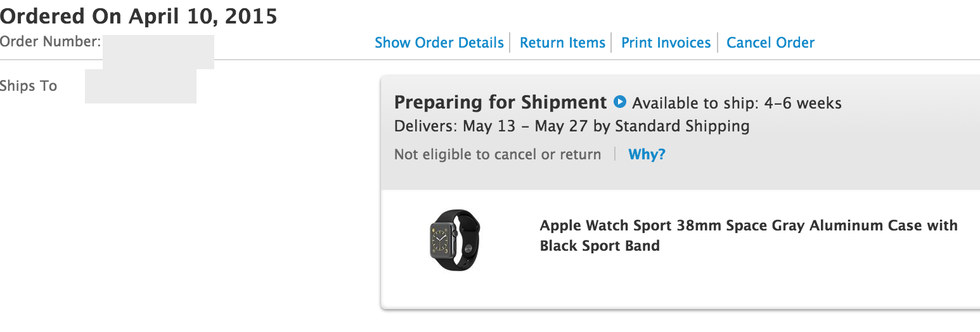Click the Available to ship: 4-6 weeks text
980x332 pixels.
[737, 103]
